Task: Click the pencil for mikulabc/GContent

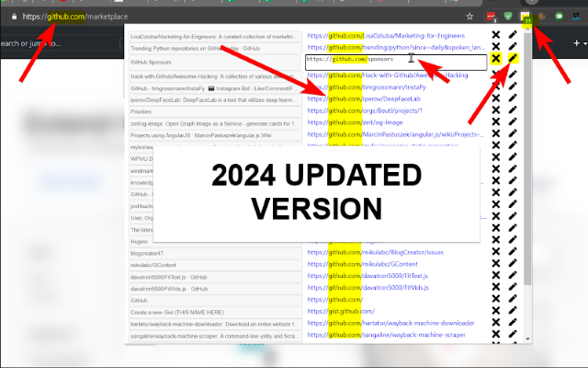Action: tap(513, 264)
